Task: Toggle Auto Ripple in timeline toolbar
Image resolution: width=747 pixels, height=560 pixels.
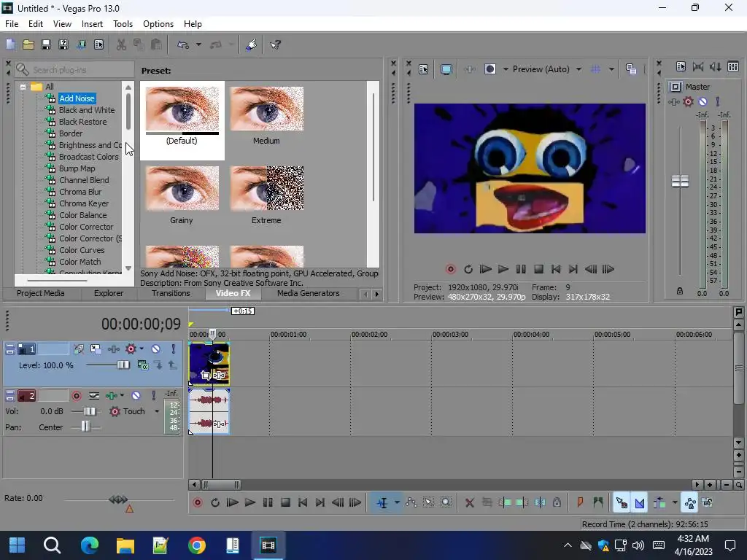Action: coord(659,502)
